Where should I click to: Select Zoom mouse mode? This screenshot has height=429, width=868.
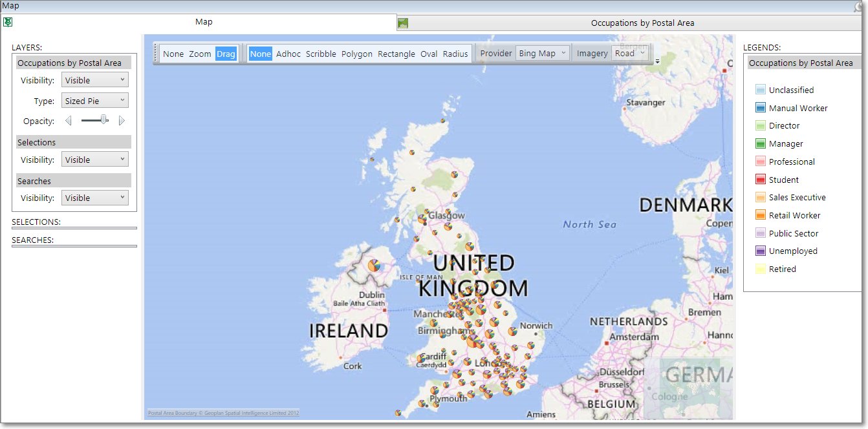point(200,54)
